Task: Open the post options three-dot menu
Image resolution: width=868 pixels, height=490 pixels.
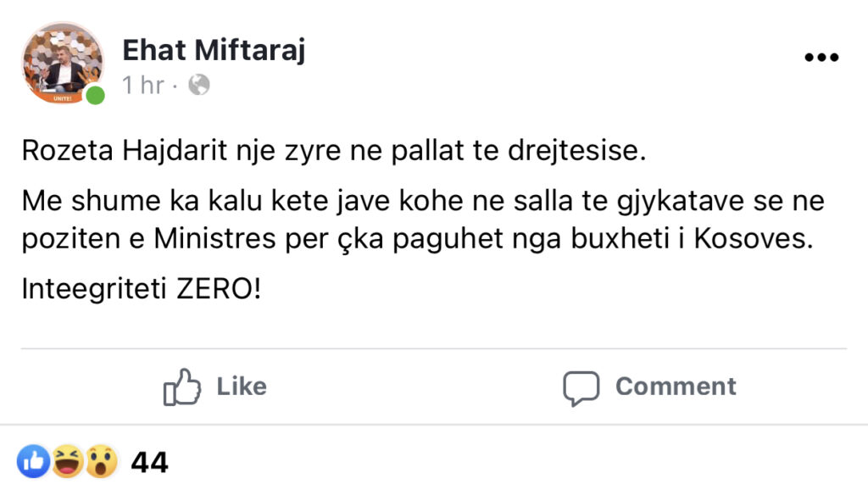Action: tap(820, 58)
